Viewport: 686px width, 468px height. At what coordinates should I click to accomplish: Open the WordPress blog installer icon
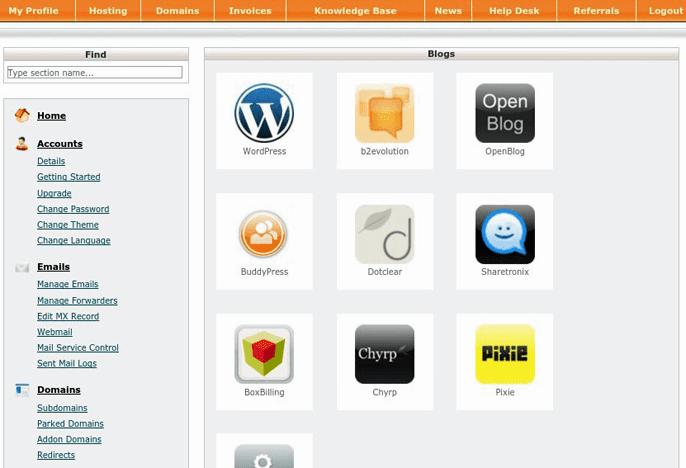[264, 113]
